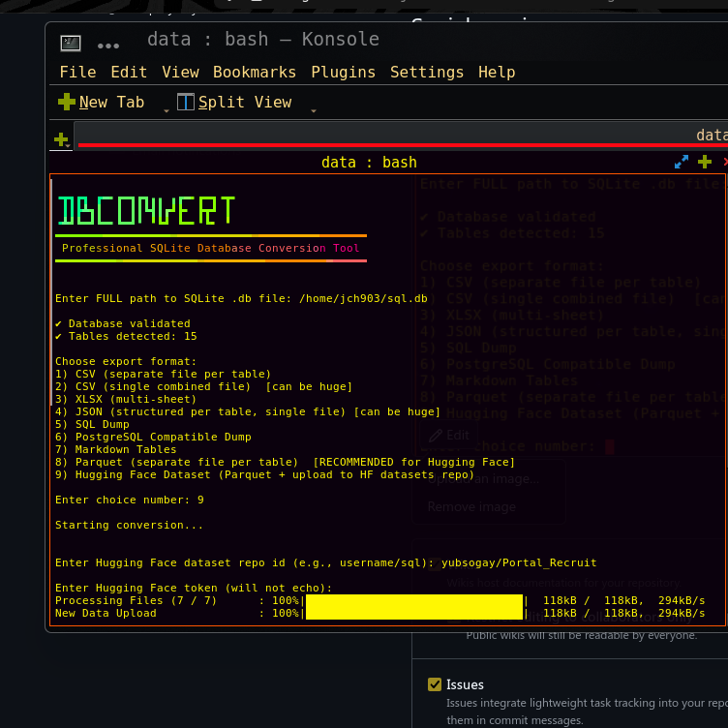Image resolution: width=728 pixels, height=728 pixels.
Task: Click the Edit button in background page
Action: (x=449, y=435)
